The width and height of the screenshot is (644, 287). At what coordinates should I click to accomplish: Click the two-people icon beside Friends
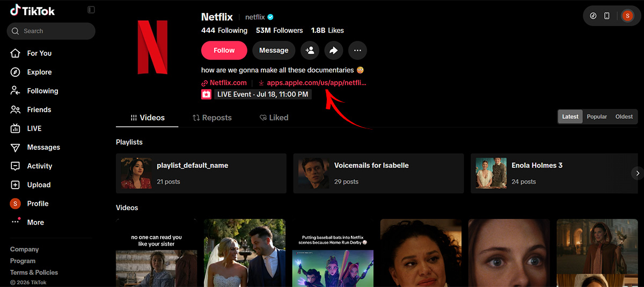pyautogui.click(x=16, y=110)
